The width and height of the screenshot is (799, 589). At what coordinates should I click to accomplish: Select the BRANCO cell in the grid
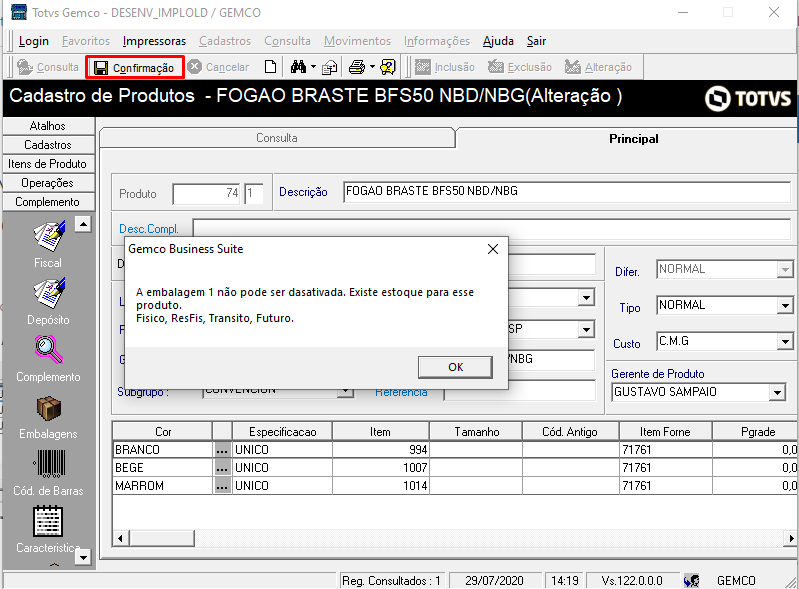click(x=163, y=450)
